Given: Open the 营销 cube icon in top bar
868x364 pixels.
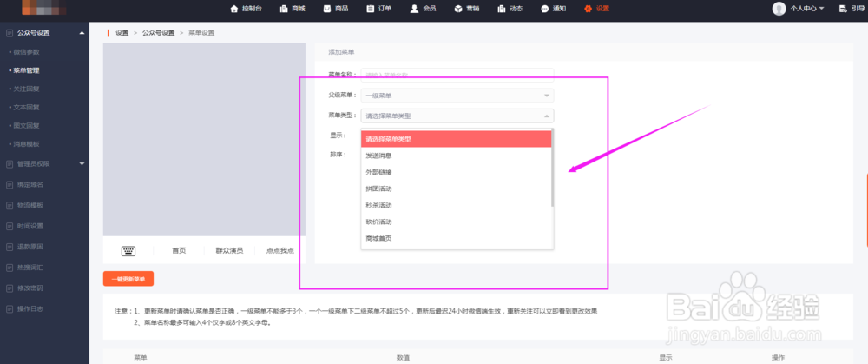Looking at the screenshot, I should pyautogui.click(x=457, y=9).
